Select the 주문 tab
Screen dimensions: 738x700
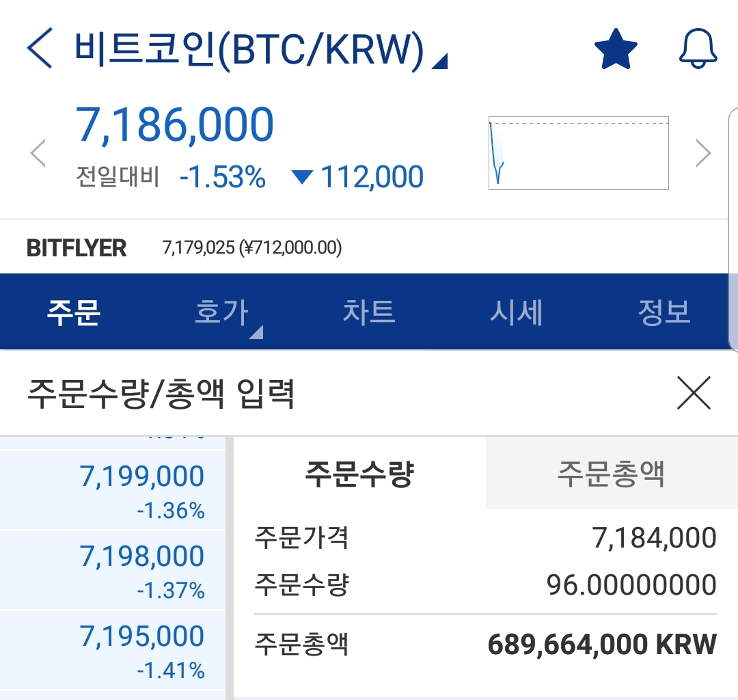pyautogui.click(x=73, y=312)
